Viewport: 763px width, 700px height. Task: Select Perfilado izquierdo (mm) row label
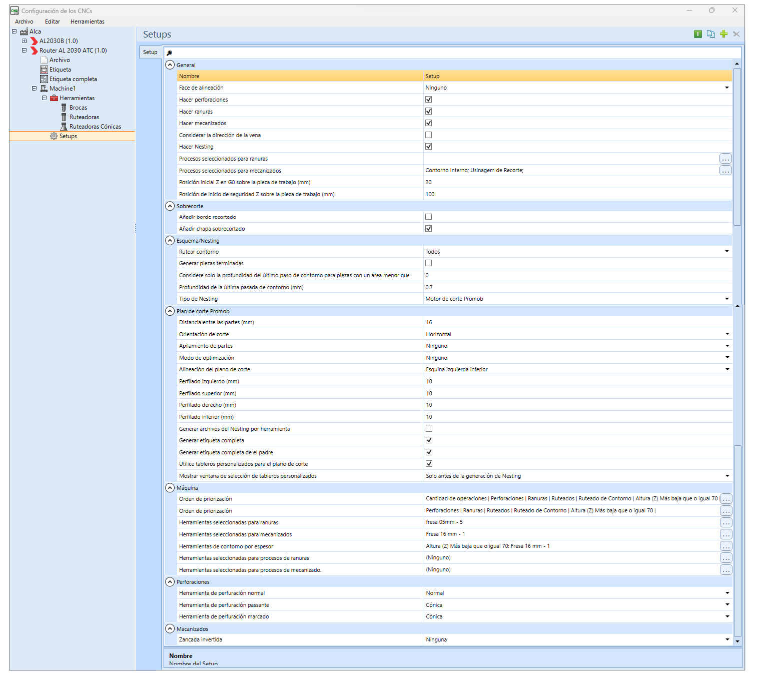(209, 381)
